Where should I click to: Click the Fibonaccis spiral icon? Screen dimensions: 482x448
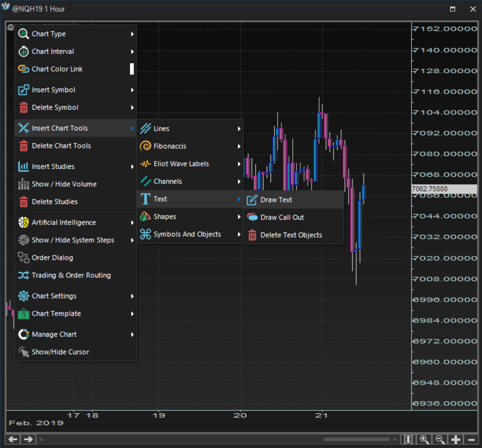click(145, 146)
